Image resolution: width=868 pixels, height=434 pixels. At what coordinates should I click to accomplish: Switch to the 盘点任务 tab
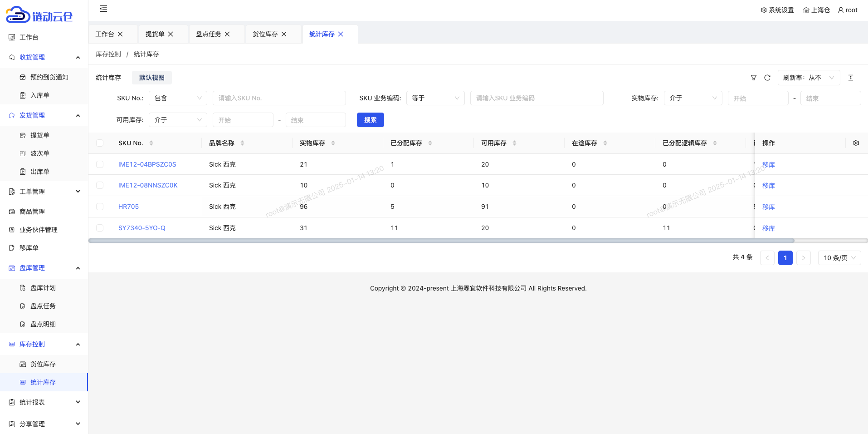pos(208,34)
